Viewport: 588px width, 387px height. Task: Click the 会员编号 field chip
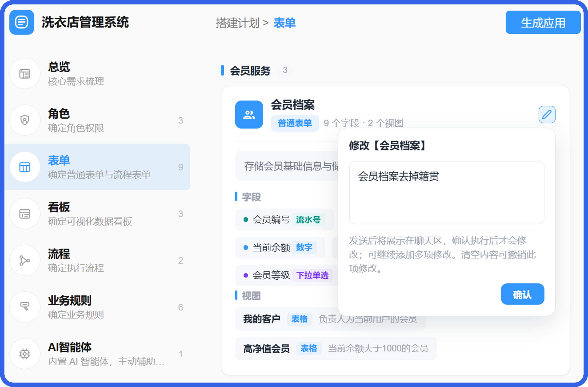(284, 220)
